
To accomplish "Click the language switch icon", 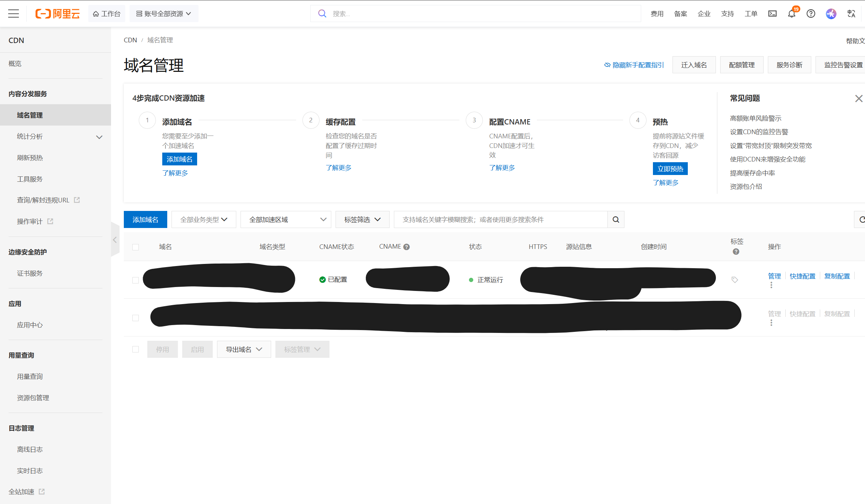I will point(851,14).
